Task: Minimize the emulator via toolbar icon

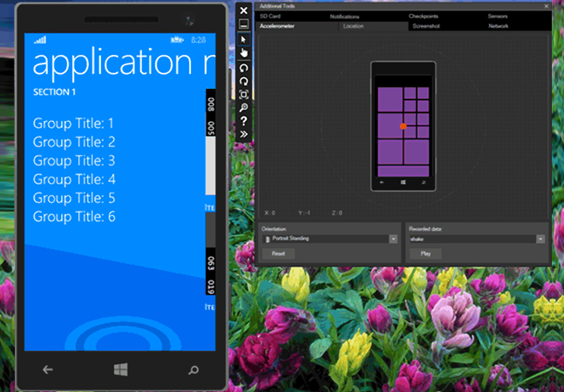Action: click(x=243, y=24)
